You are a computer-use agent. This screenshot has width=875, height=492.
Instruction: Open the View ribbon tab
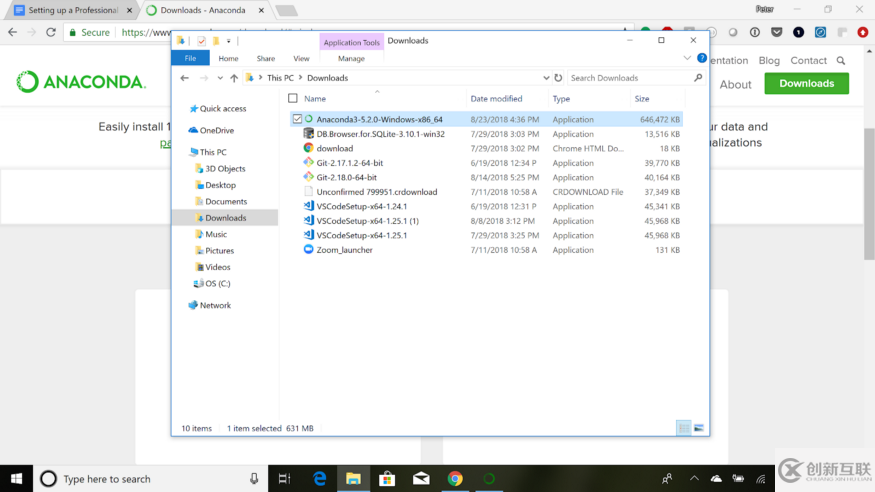tap(301, 58)
